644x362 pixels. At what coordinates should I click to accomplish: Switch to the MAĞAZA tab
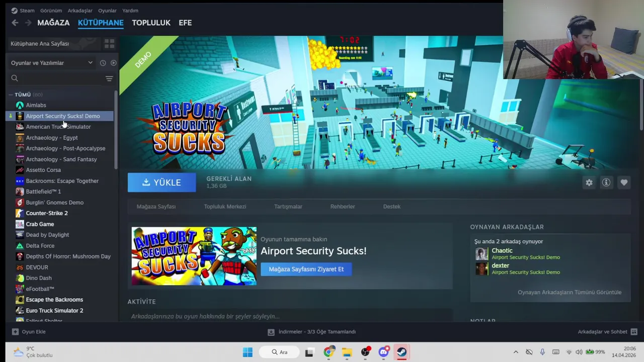pyautogui.click(x=53, y=23)
